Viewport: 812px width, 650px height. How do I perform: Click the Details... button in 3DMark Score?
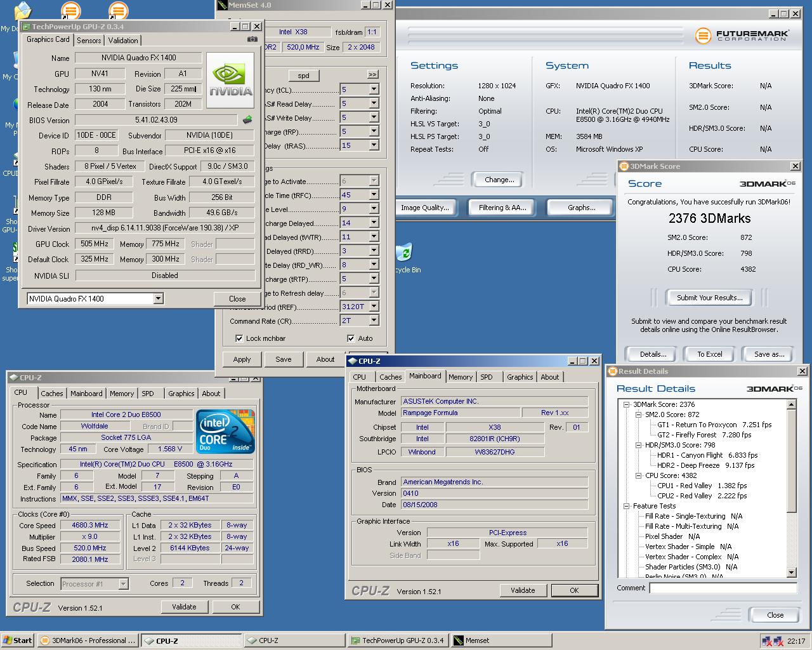[x=653, y=354]
